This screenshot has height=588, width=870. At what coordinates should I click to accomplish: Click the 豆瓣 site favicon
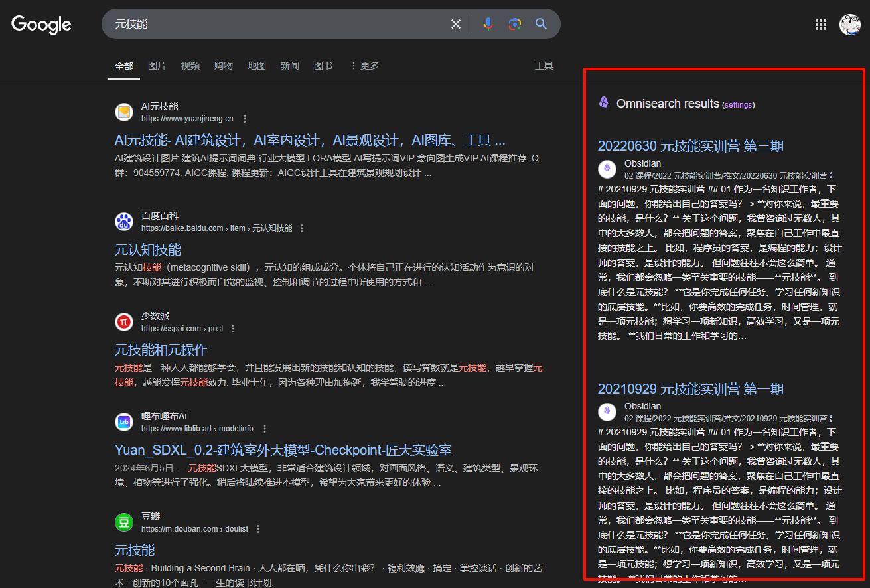click(x=124, y=522)
